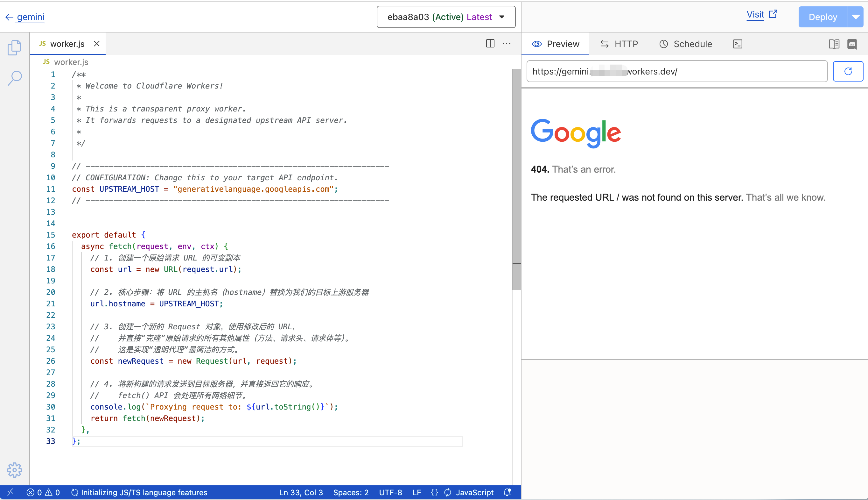868x500 pixels.
Task: Open the Search panel in the sidebar
Action: (14, 78)
